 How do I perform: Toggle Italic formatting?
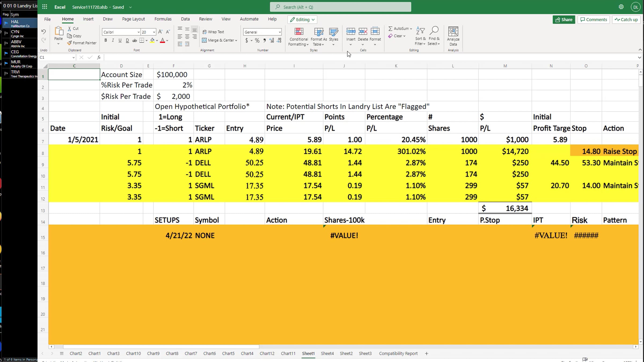(x=113, y=40)
